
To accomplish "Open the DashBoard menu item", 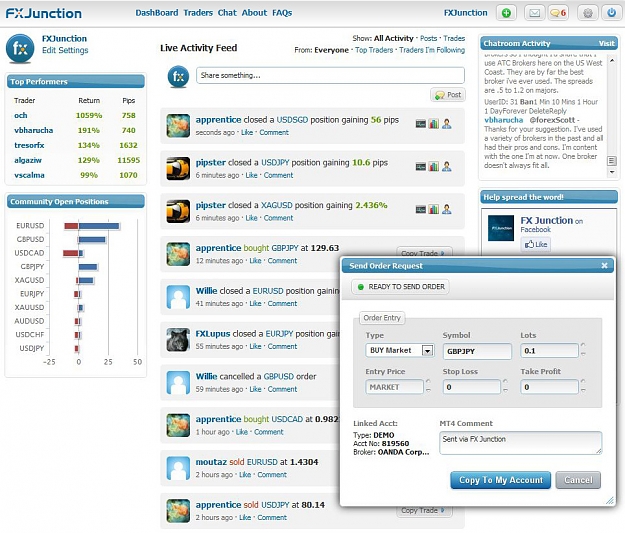I will click(157, 13).
